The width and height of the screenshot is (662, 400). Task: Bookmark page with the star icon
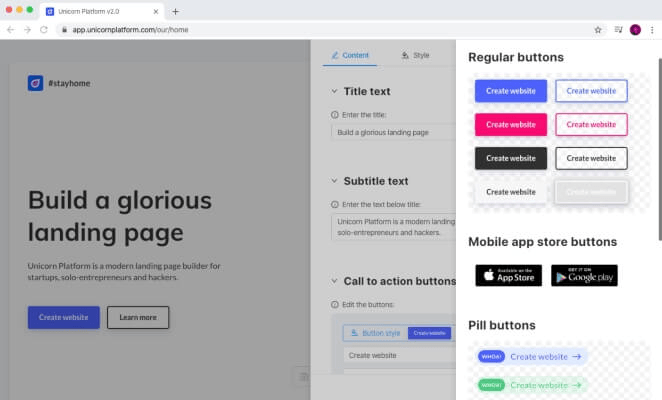[598, 30]
